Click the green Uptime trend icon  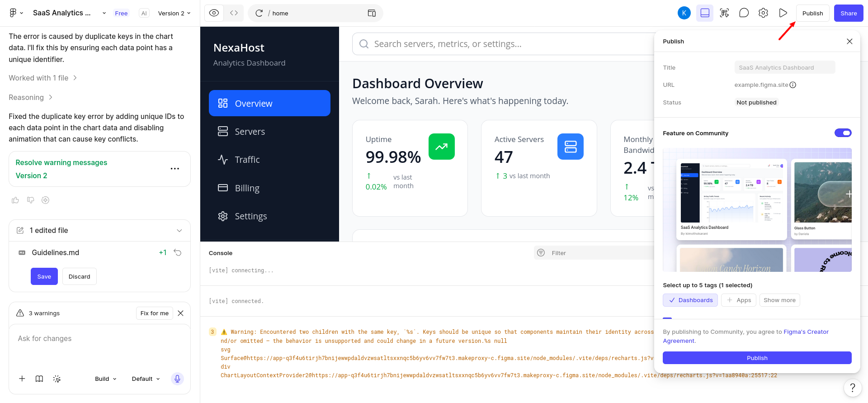tap(442, 147)
